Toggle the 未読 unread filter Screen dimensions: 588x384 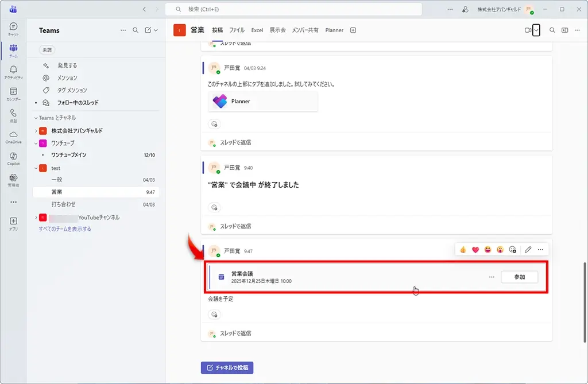tap(46, 50)
